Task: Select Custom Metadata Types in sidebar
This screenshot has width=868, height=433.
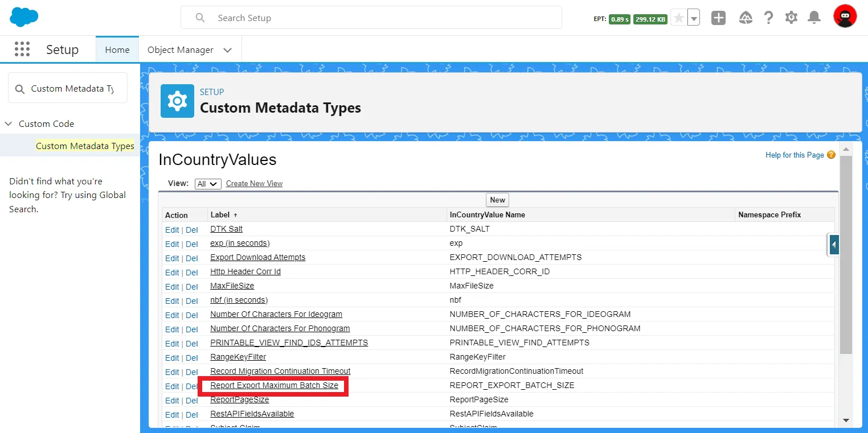Action: 85,146
